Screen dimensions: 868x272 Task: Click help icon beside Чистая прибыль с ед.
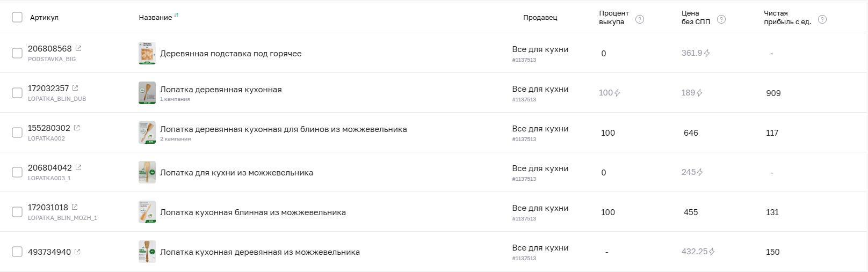(822, 19)
